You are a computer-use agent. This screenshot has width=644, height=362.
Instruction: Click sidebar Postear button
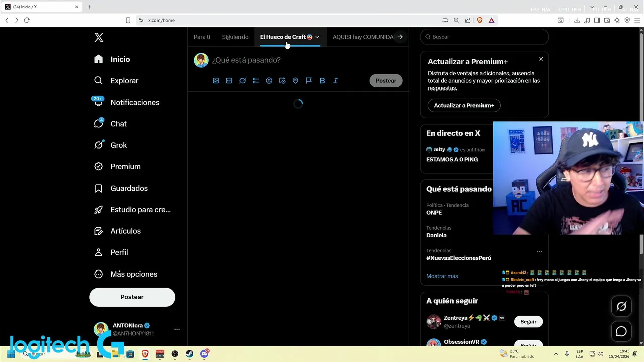[132, 297]
